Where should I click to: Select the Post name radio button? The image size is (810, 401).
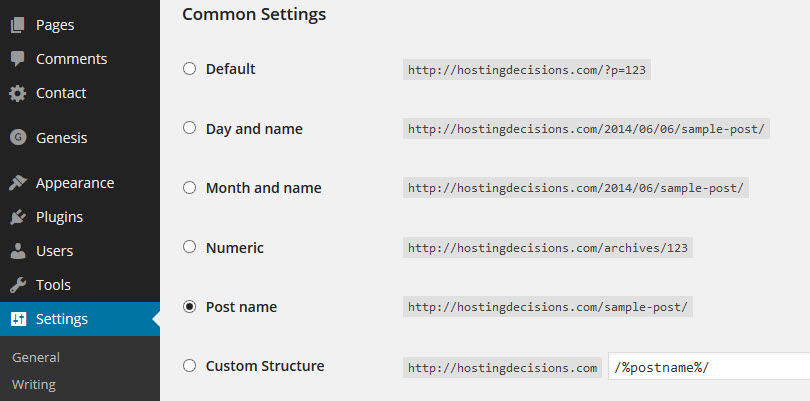[190, 306]
